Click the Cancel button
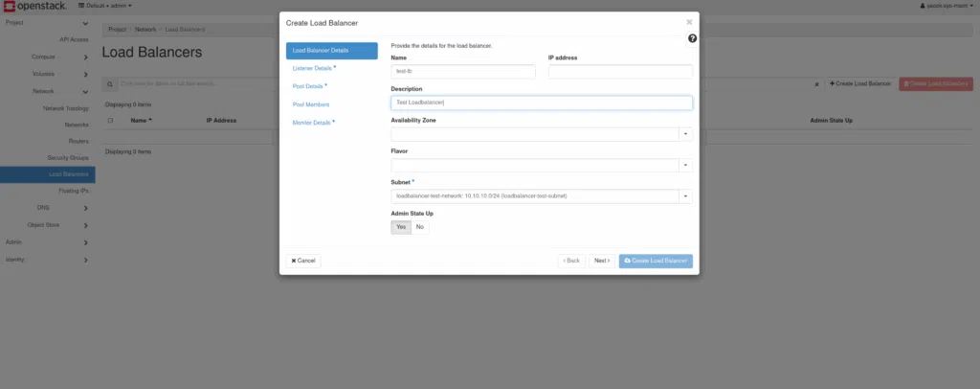980x389 pixels. 303,261
